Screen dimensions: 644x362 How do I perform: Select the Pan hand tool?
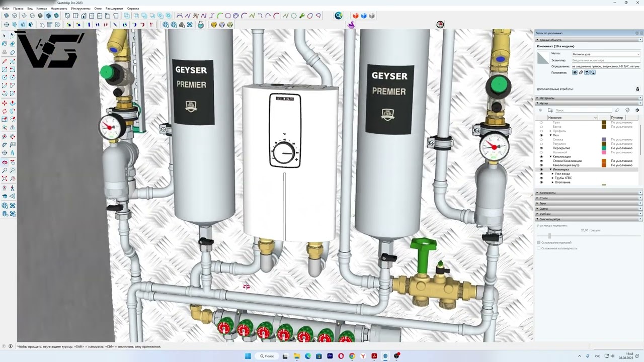13,162
